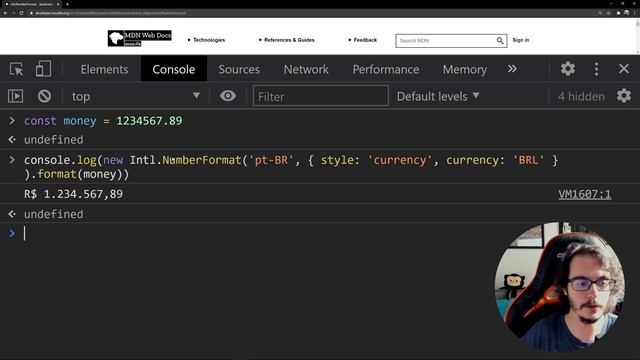Open the Network tab
Image resolution: width=640 pixels, height=360 pixels.
pos(306,69)
